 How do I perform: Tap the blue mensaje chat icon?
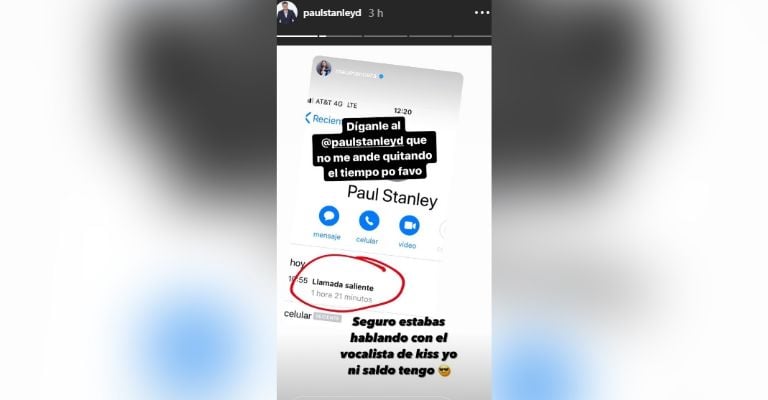pyautogui.click(x=329, y=215)
